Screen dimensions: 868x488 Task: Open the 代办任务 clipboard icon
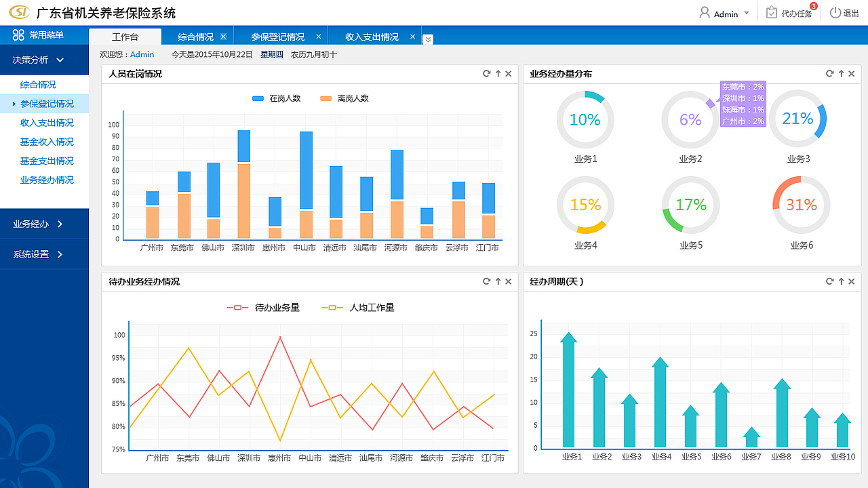(772, 13)
